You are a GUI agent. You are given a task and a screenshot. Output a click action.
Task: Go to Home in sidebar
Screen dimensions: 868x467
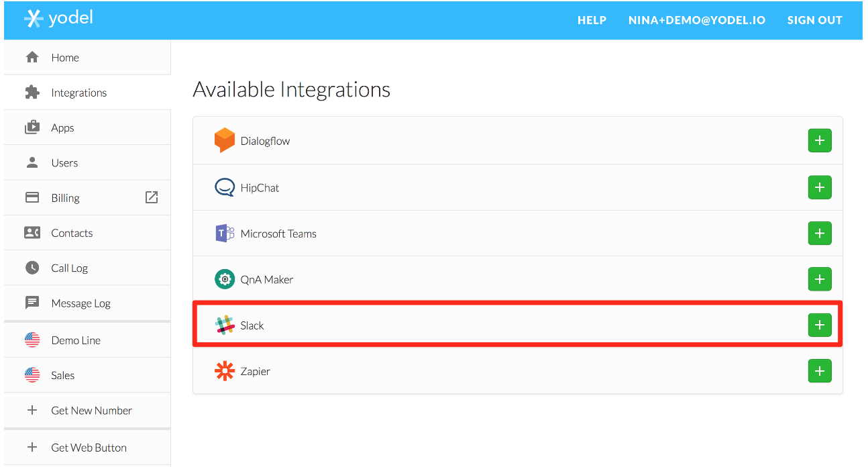[x=87, y=58]
